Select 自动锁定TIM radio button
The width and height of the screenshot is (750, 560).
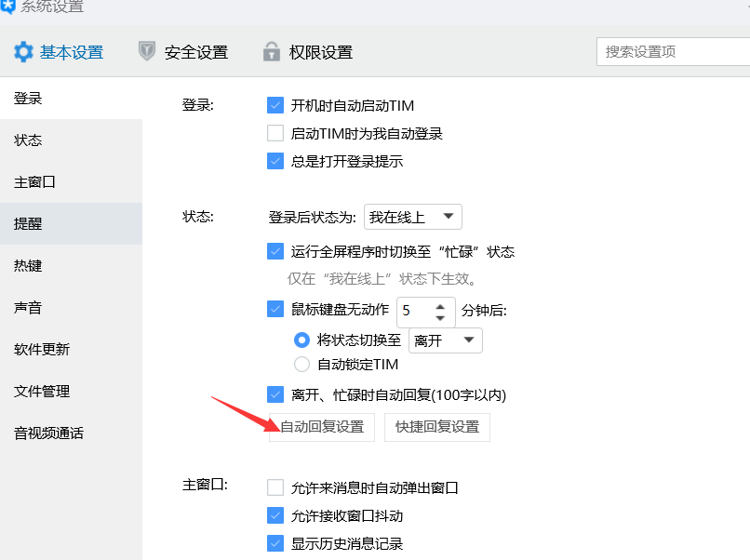[x=301, y=365]
